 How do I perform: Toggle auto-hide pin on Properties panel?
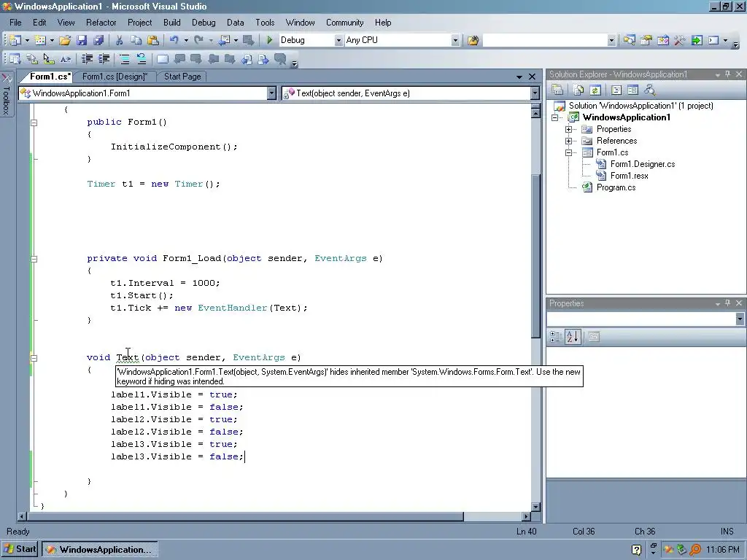(x=728, y=303)
